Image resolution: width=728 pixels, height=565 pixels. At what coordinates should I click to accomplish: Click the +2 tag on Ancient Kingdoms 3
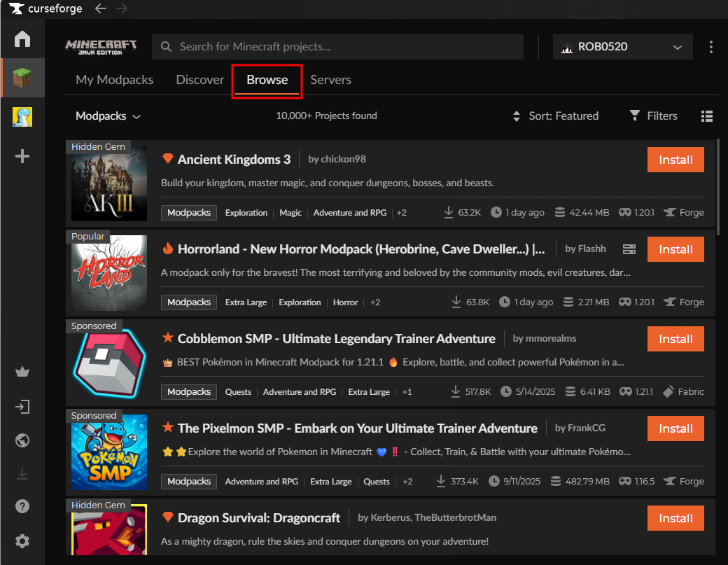[x=402, y=213]
